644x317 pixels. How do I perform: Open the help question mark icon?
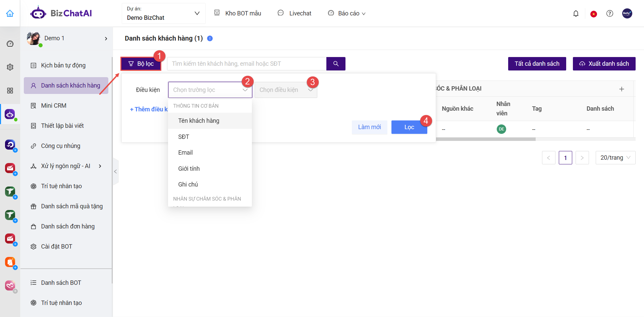[x=609, y=14]
